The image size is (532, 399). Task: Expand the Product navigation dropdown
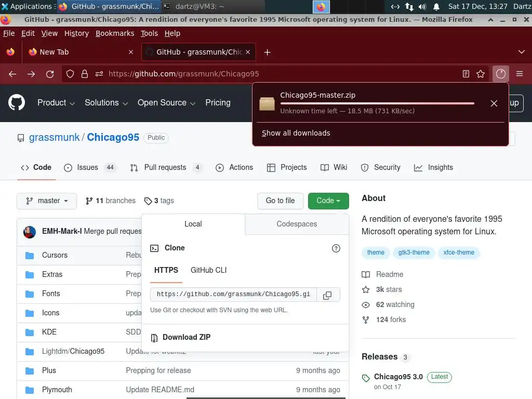(x=56, y=103)
